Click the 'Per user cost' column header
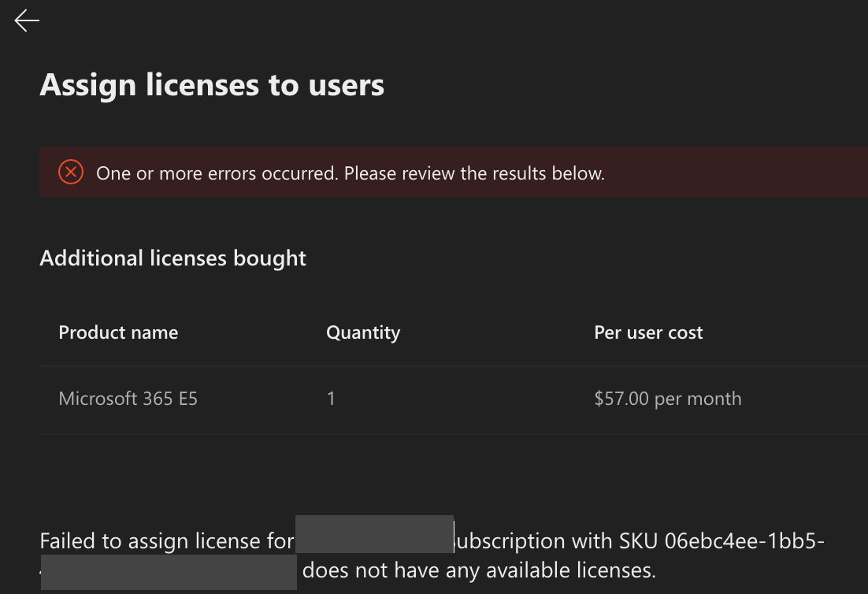The image size is (868, 594). [648, 332]
